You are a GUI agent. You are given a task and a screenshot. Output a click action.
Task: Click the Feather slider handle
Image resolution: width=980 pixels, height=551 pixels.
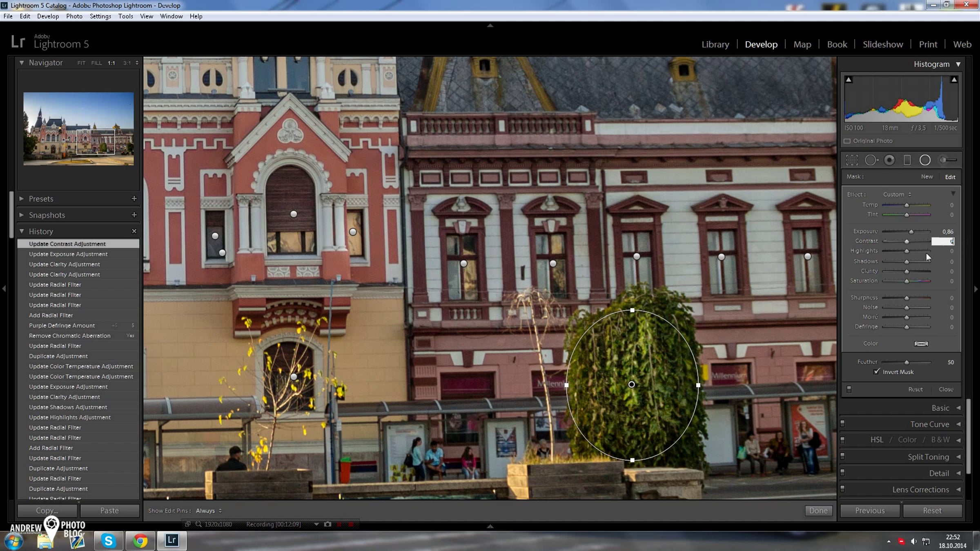(x=906, y=362)
